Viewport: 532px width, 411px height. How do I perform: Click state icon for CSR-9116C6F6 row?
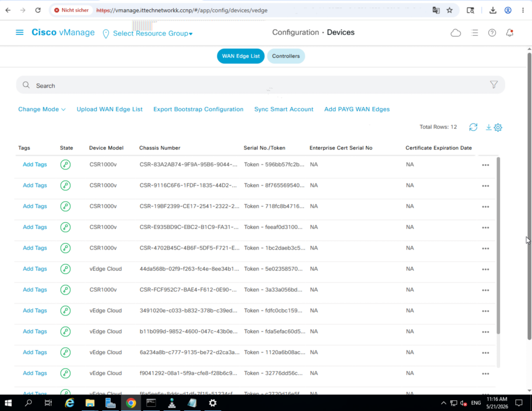pyautogui.click(x=65, y=185)
